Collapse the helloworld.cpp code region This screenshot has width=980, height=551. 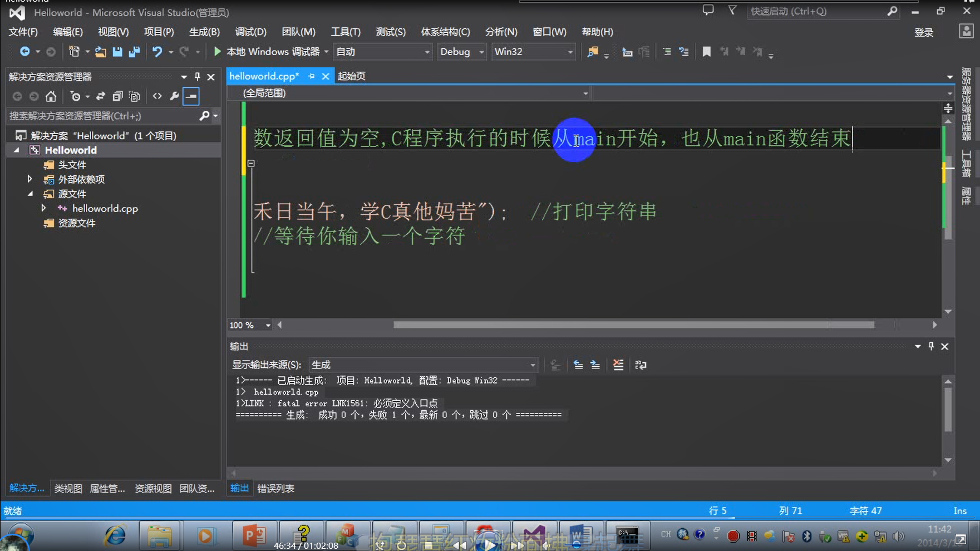point(251,163)
